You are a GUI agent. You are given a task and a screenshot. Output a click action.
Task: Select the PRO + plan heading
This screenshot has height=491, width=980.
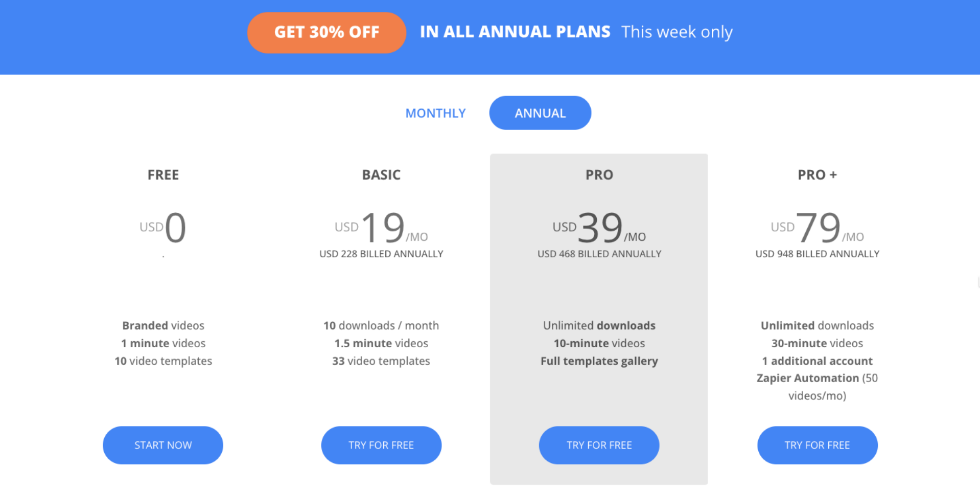(818, 175)
